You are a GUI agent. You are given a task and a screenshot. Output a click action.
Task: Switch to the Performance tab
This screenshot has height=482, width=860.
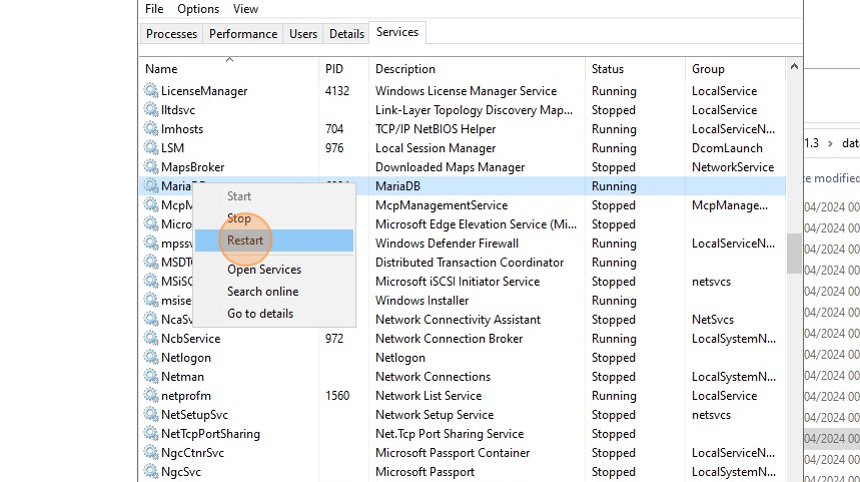[243, 34]
